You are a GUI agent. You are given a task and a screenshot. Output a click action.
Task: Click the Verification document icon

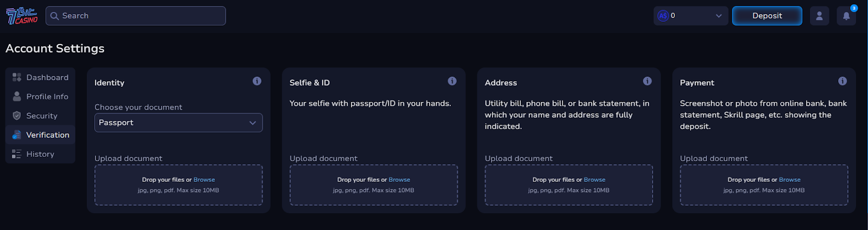(17, 135)
